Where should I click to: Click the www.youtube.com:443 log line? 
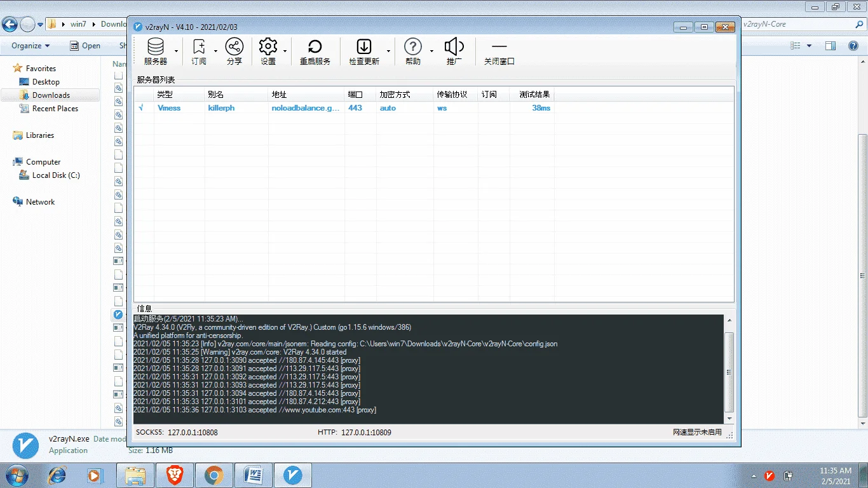click(255, 410)
